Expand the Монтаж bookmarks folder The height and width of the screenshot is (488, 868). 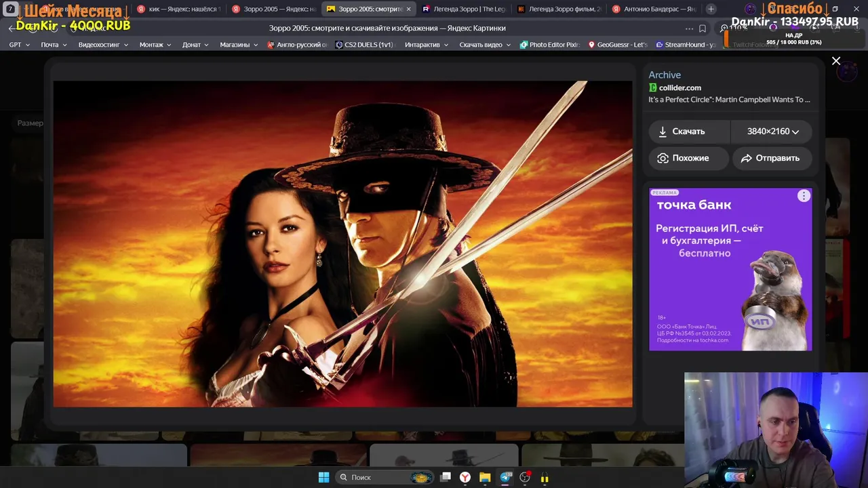point(155,45)
